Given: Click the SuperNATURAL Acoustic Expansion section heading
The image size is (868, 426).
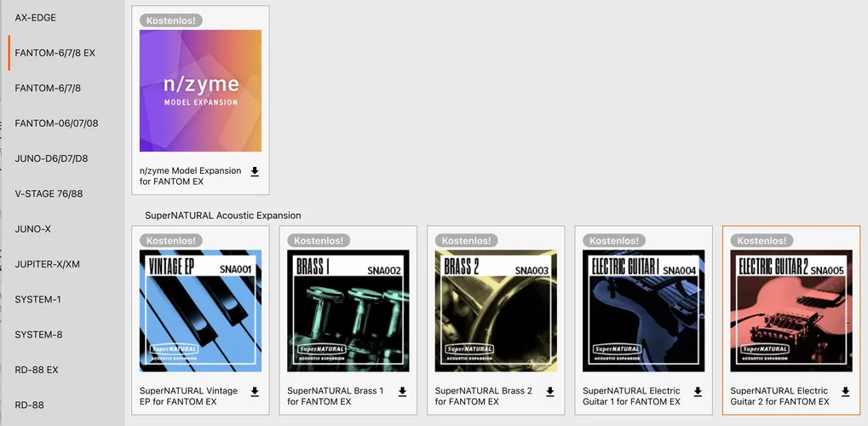Looking at the screenshot, I should (223, 216).
